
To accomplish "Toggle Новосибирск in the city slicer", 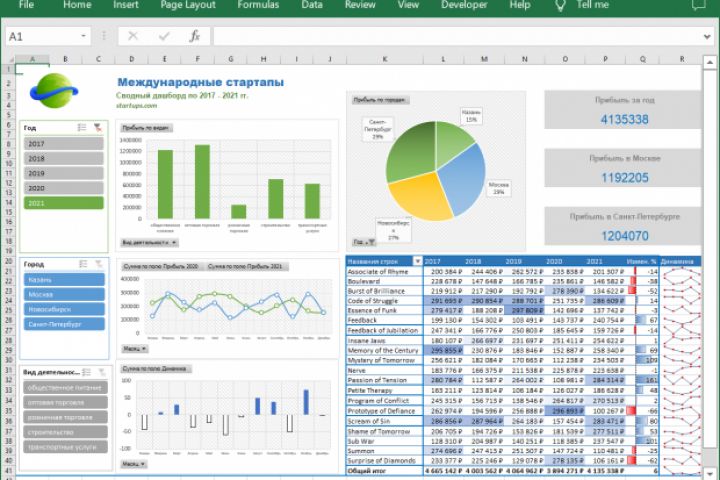I will (x=64, y=309).
